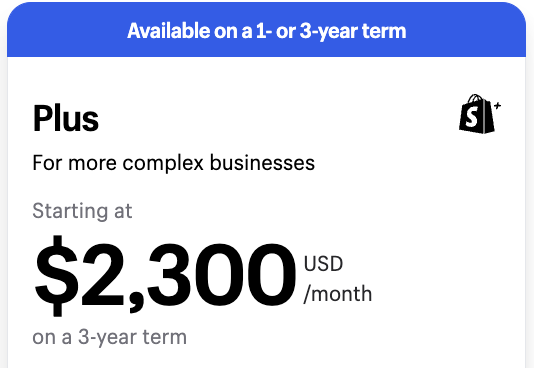Click the 300 digits of the price
Viewport: 534px width, 368px height.
point(222,275)
